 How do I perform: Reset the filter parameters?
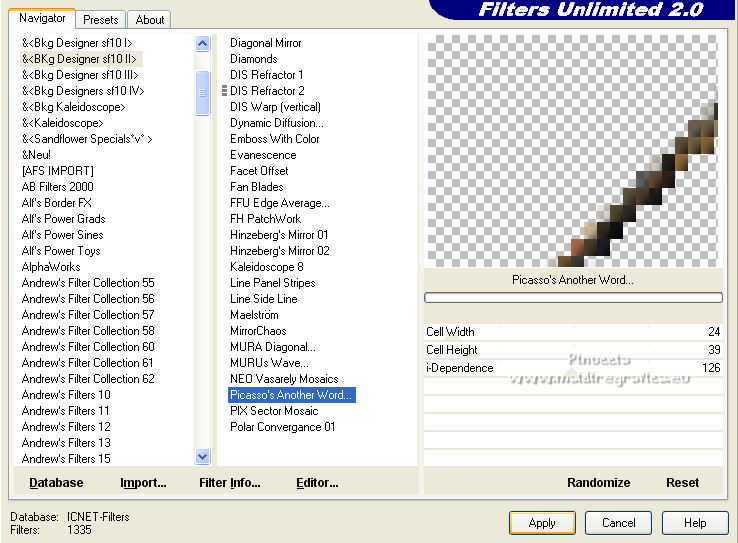(682, 483)
